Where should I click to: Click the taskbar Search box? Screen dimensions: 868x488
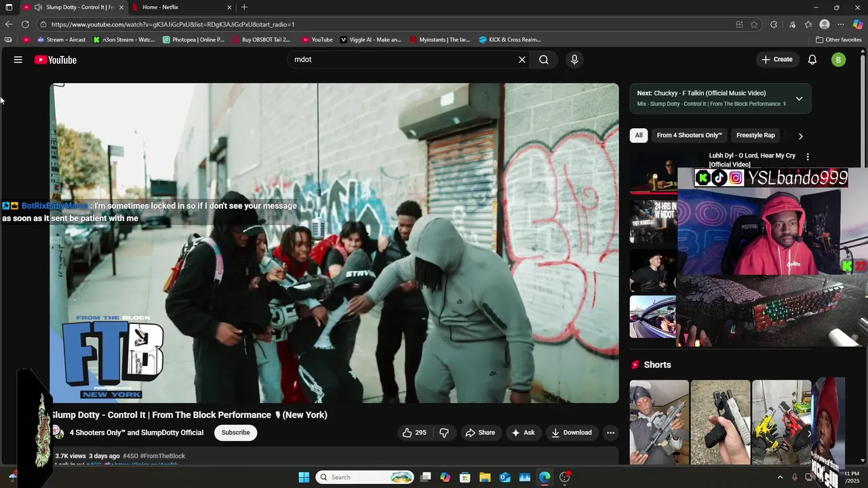point(366,477)
